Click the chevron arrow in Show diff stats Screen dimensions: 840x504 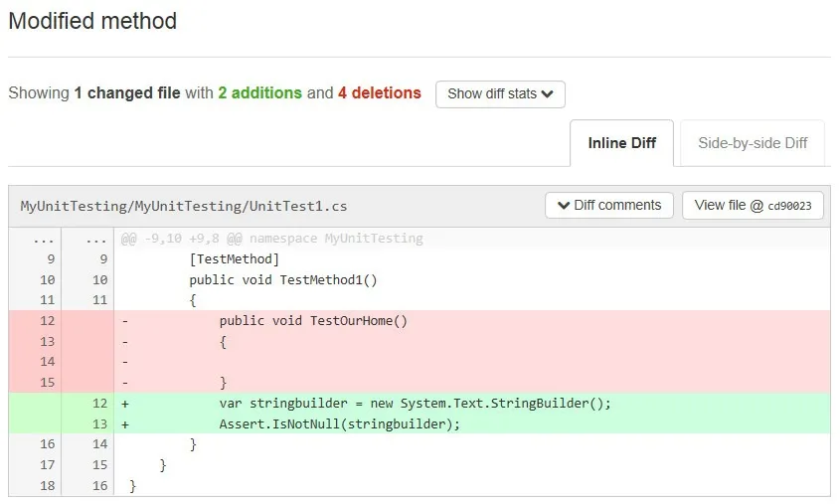[x=548, y=94]
